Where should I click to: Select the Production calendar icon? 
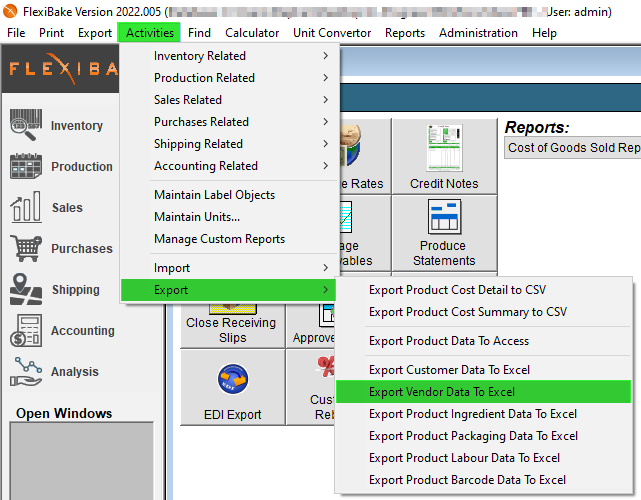click(26, 166)
